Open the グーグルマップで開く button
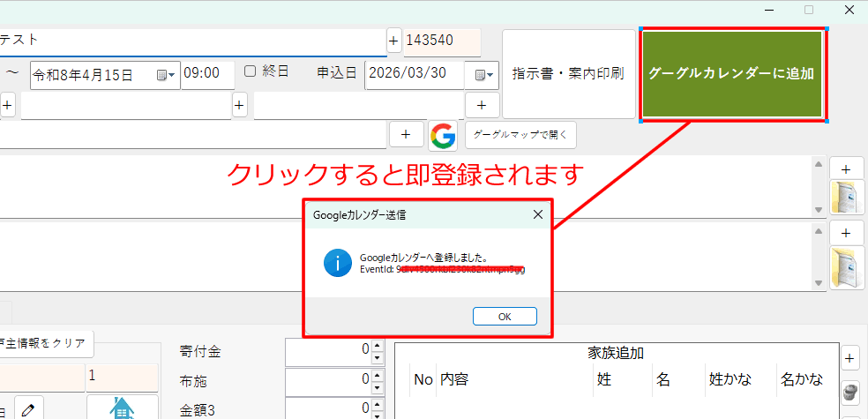The width and height of the screenshot is (868, 419). [521, 135]
